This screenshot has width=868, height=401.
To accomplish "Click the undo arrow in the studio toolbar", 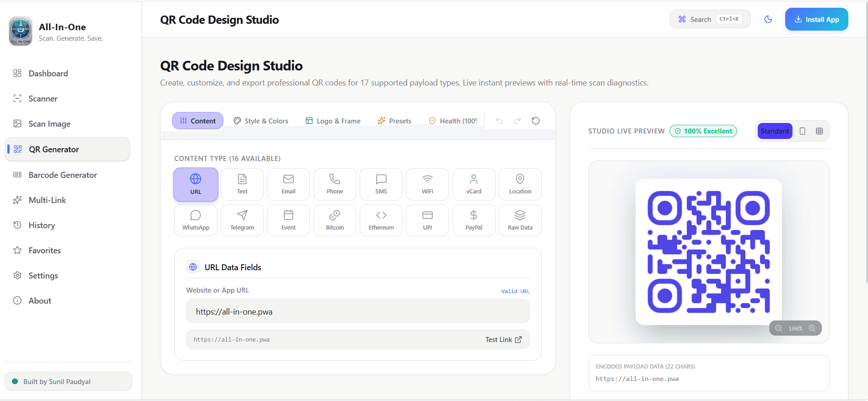I will [x=499, y=121].
